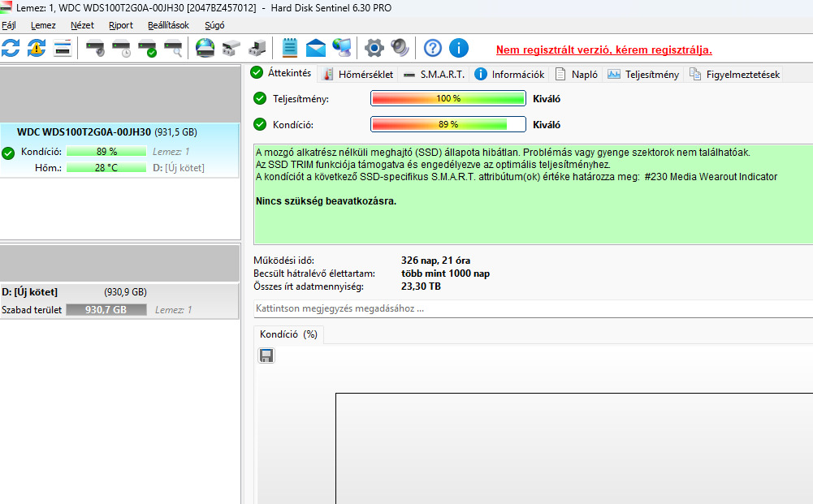Click the blue refresh arrows toolbar icon
Image resolution: width=813 pixels, height=504 pixels.
pos(11,48)
